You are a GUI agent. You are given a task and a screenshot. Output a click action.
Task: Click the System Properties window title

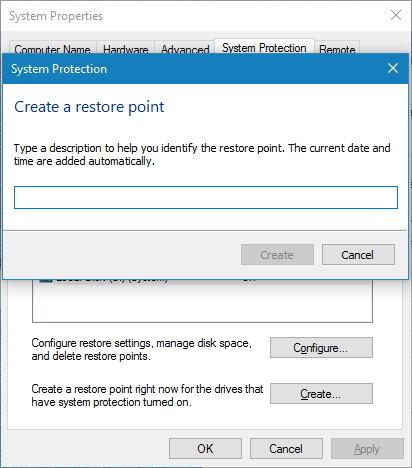pos(56,16)
